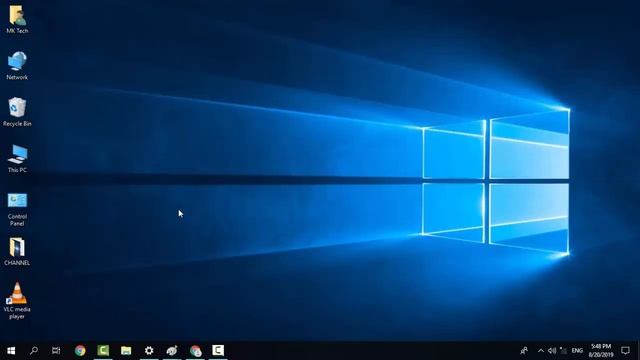Open the Action Center notifications icon

[x=625, y=351]
